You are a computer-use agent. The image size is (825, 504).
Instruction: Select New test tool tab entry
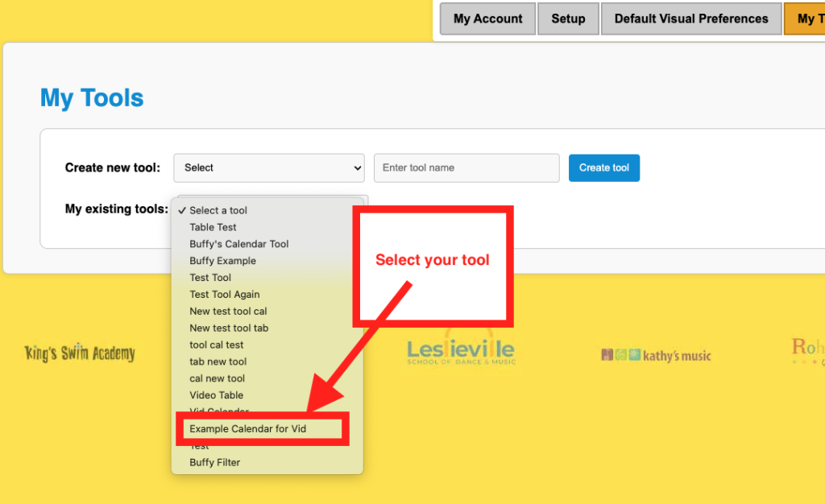click(229, 328)
